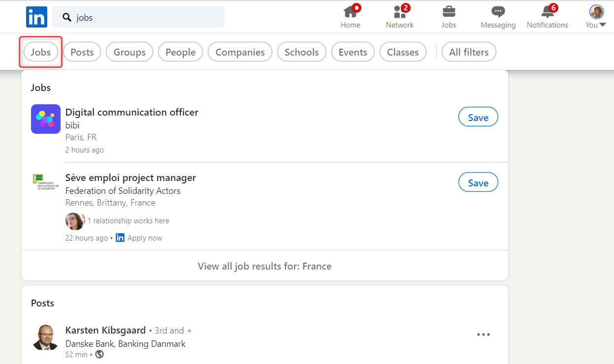
Task: Click the LinkedIn logo icon
Action: pos(36,17)
